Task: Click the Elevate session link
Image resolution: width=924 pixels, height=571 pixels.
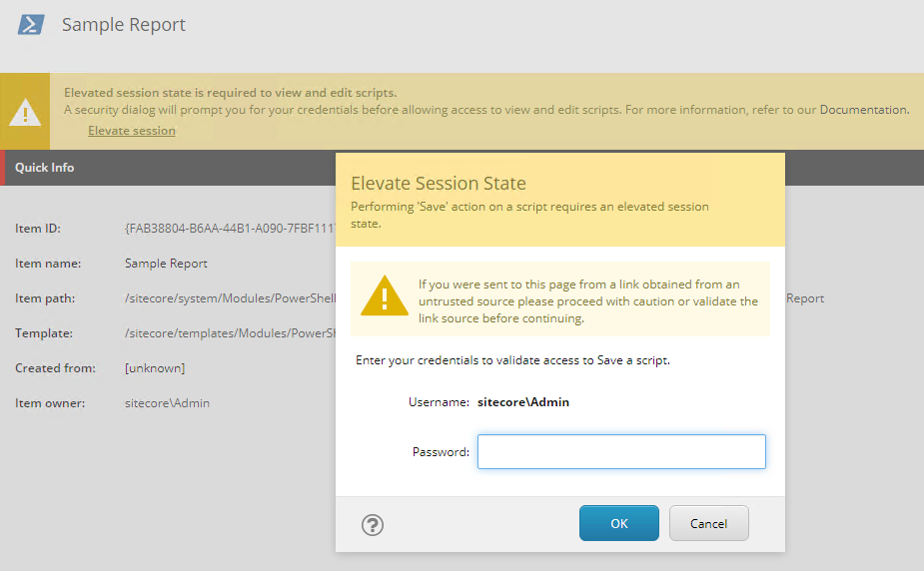Action: point(132,131)
